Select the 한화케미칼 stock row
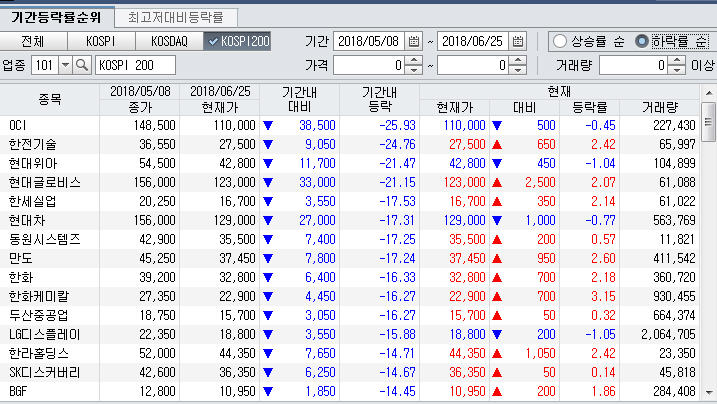Viewport: 717px width, 404px height. (350, 296)
